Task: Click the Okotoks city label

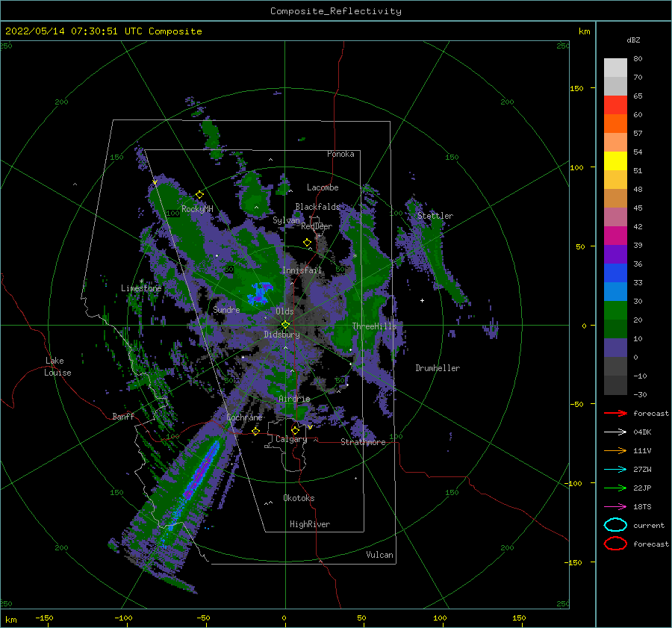Action: click(x=299, y=498)
